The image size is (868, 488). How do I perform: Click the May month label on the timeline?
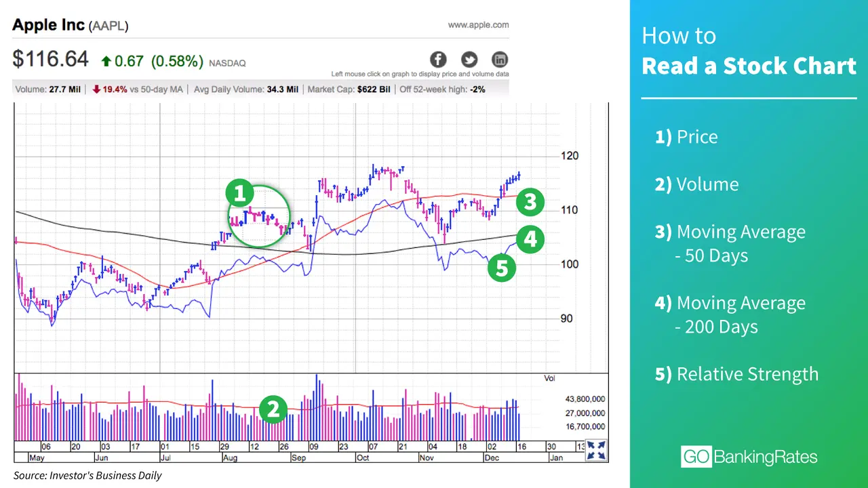[36, 457]
